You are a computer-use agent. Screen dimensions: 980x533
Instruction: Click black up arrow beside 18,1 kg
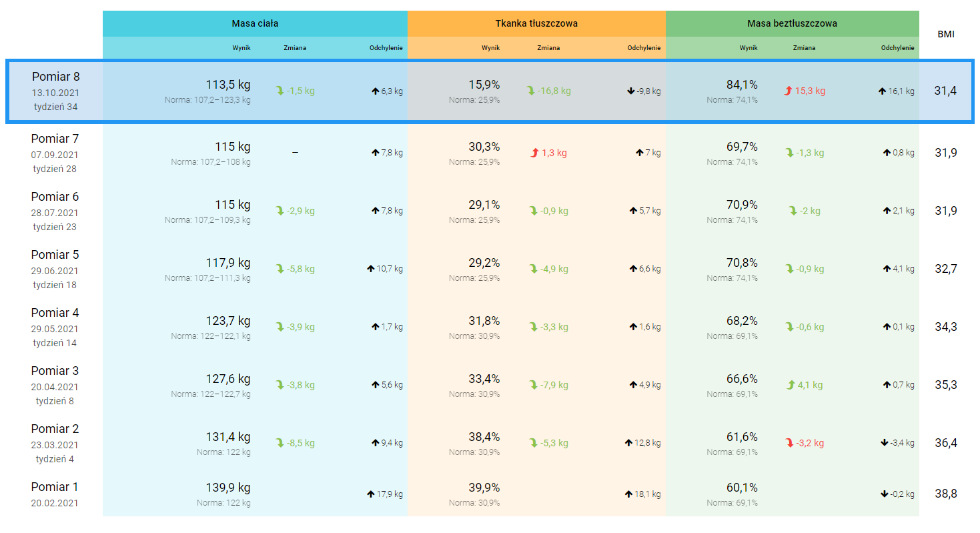click(x=628, y=494)
